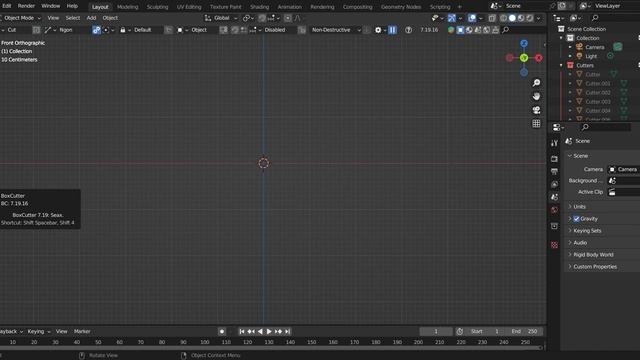The image size is (640, 360).
Task: Open the timeline Marker menu
Action: pyautogui.click(x=82, y=331)
